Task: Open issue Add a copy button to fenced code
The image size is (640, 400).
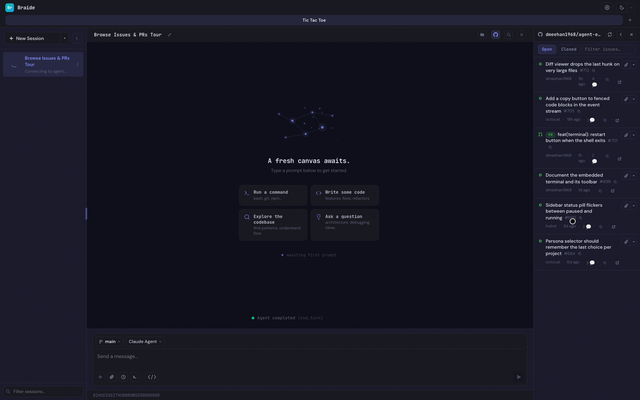Action: click(578, 104)
